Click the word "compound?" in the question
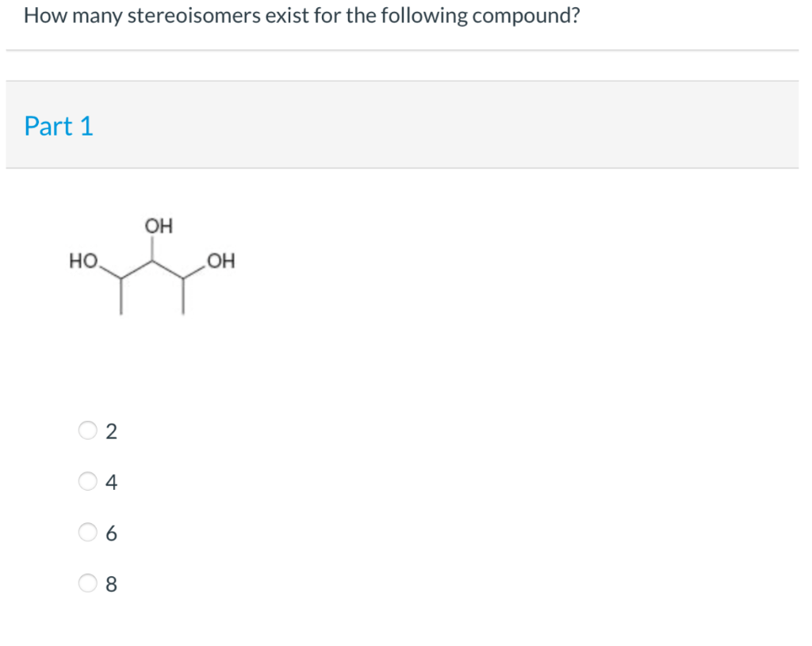Screen dimensions: 812x646 click(527, 17)
